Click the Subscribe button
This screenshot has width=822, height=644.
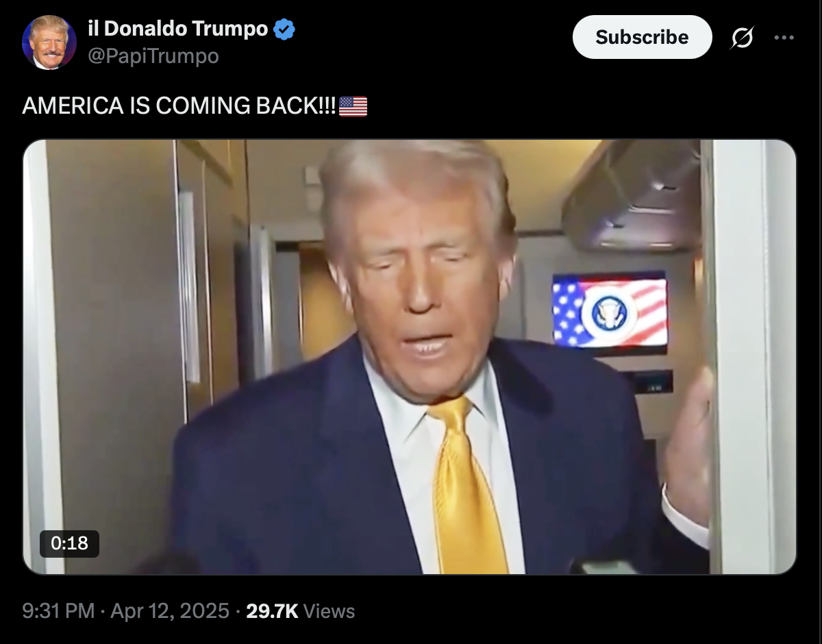click(x=642, y=37)
